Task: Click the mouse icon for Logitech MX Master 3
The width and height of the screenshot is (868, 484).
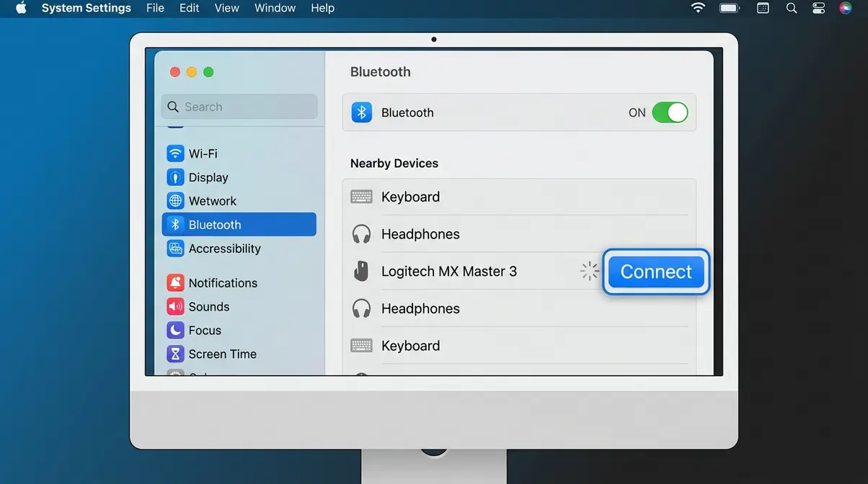Action: click(361, 272)
